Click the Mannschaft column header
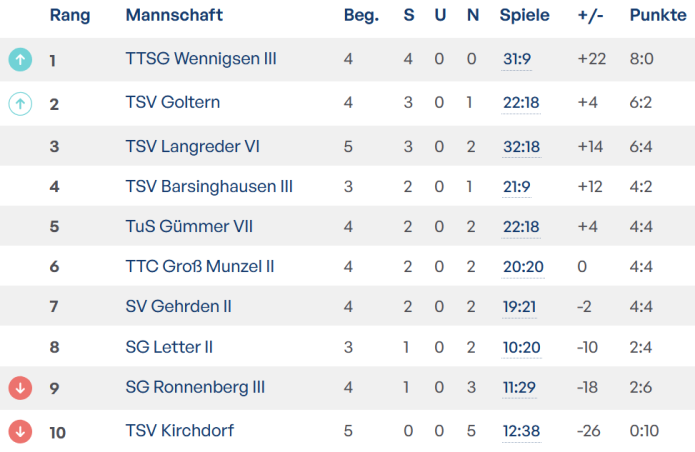Image resolution: width=695 pixels, height=452 pixels. [174, 16]
